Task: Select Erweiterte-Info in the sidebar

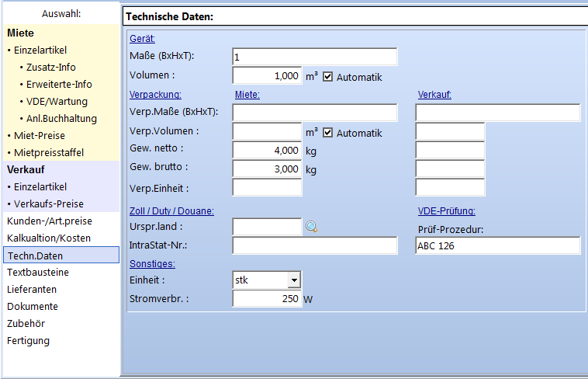Action: [59, 84]
